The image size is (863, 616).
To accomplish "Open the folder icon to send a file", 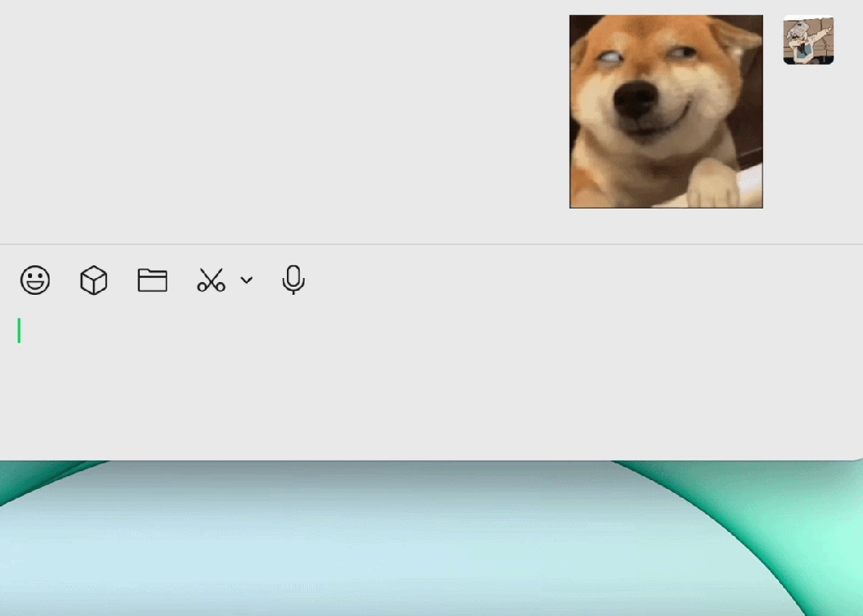I will pyautogui.click(x=153, y=280).
